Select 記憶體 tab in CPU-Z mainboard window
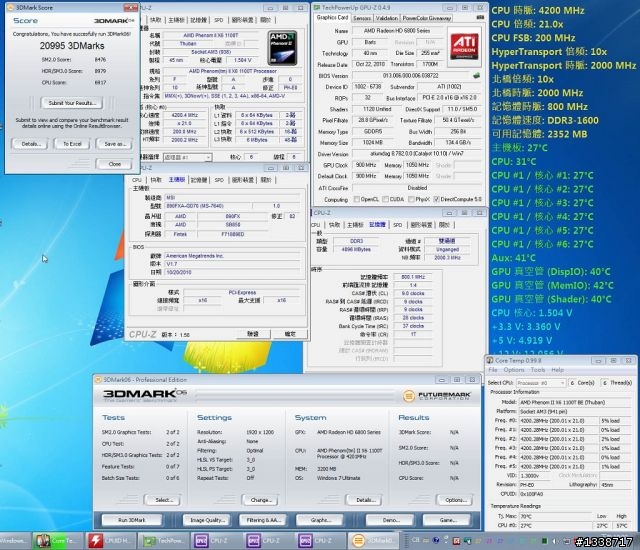Screen dimensions: 640x550 click(x=199, y=180)
